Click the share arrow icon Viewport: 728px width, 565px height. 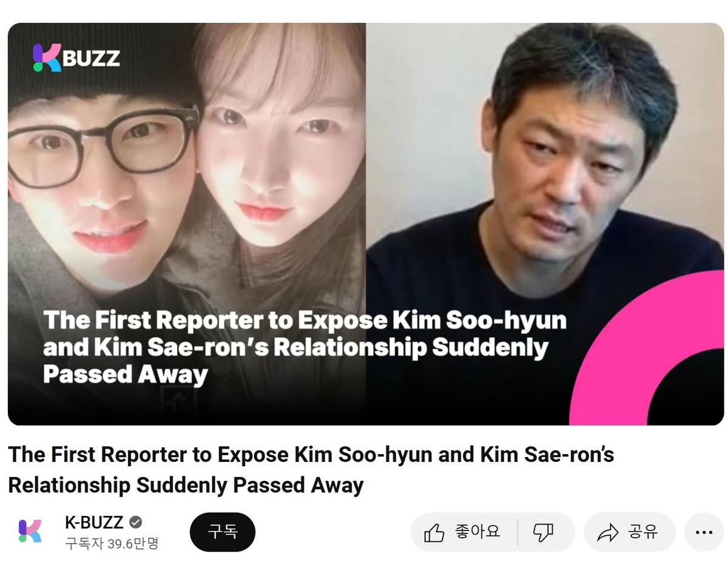pyautogui.click(x=607, y=533)
